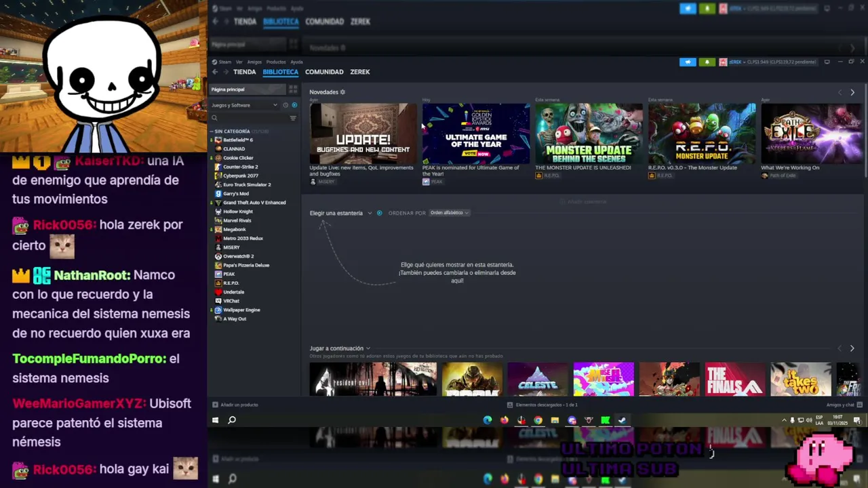The height and width of the screenshot is (488, 868).
Task: Open the Ultimate Game of the Year news card
Action: coord(476,134)
